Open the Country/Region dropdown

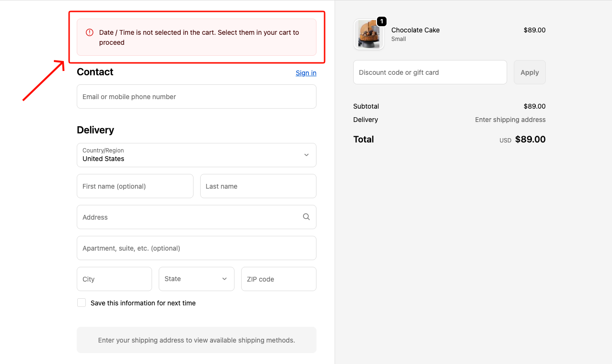[196, 155]
